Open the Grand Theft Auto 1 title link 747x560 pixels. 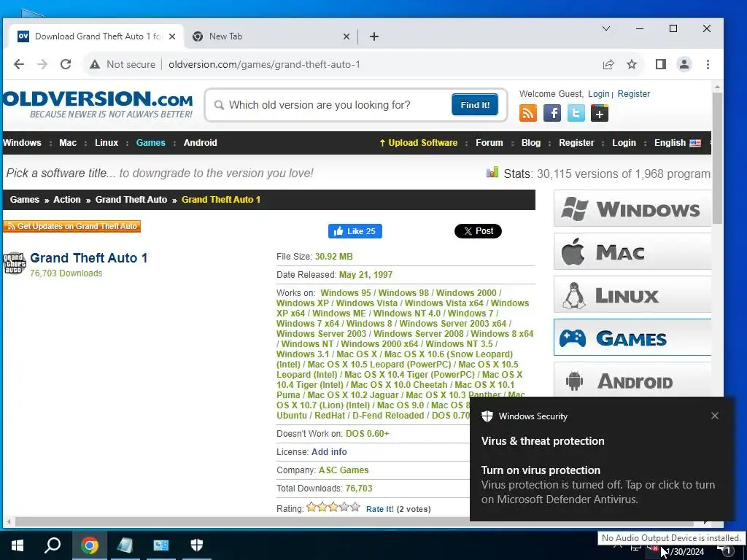(88, 258)
